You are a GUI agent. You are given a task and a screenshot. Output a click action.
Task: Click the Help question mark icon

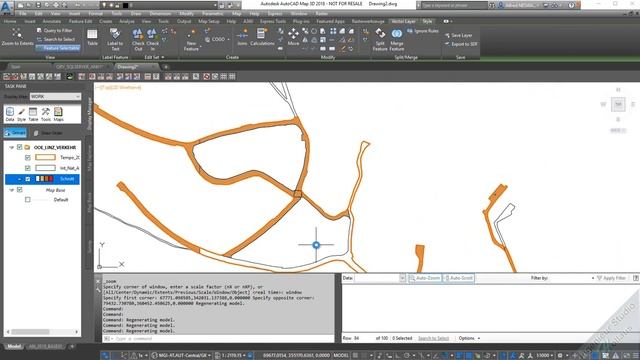571,5
